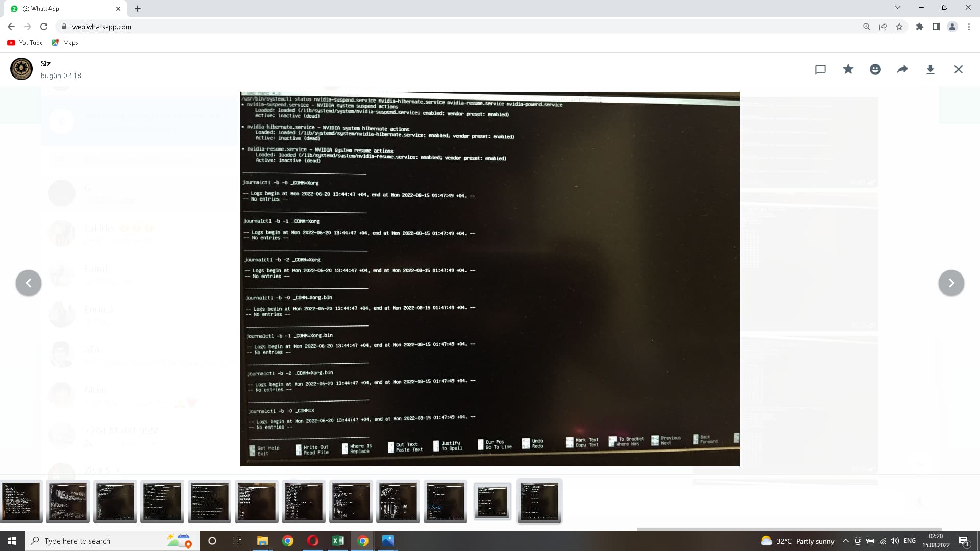Open the YouTube bookmark
This screenshot has height=551, width=980.
25,43
